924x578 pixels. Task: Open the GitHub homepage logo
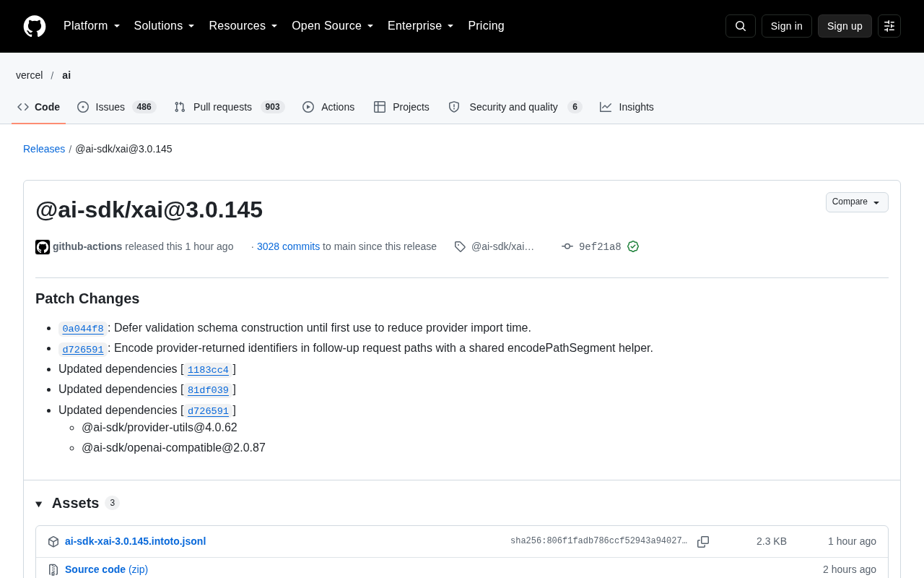[x=35, y=26]
